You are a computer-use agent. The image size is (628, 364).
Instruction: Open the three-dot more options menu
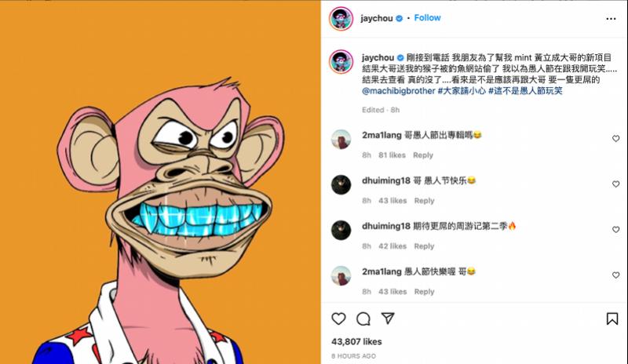(x=611, y=18)
